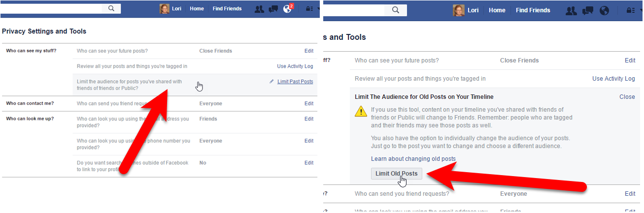This screenshot has height=213, width=644.
Task: Edit future posts audience in left screenshot
Action: point(309,51)
